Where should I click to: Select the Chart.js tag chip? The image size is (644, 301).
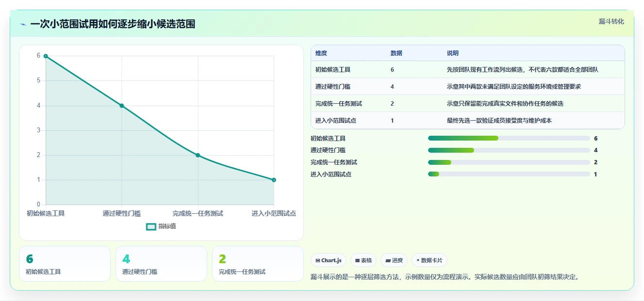(x=328, y=260)
